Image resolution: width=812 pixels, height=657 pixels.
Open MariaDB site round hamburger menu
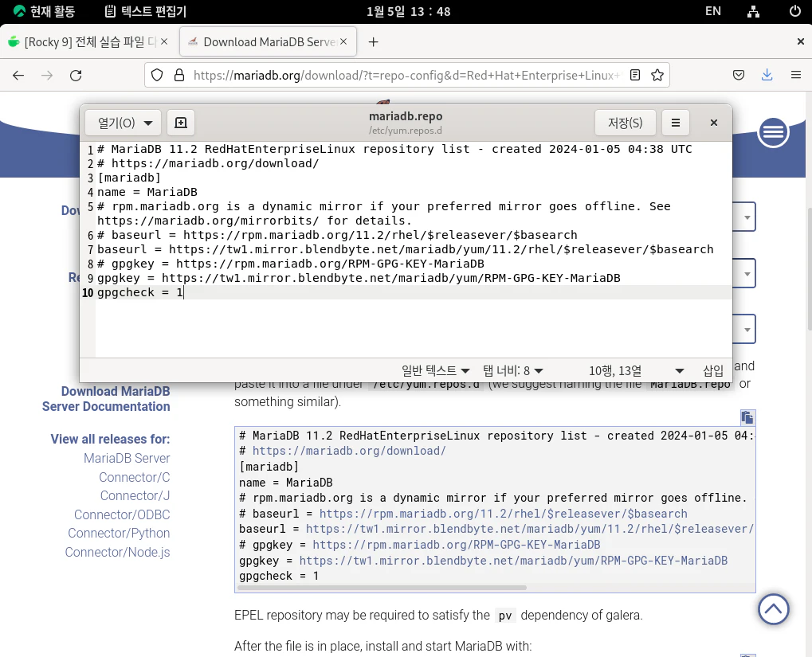click(x=773, y=132)
